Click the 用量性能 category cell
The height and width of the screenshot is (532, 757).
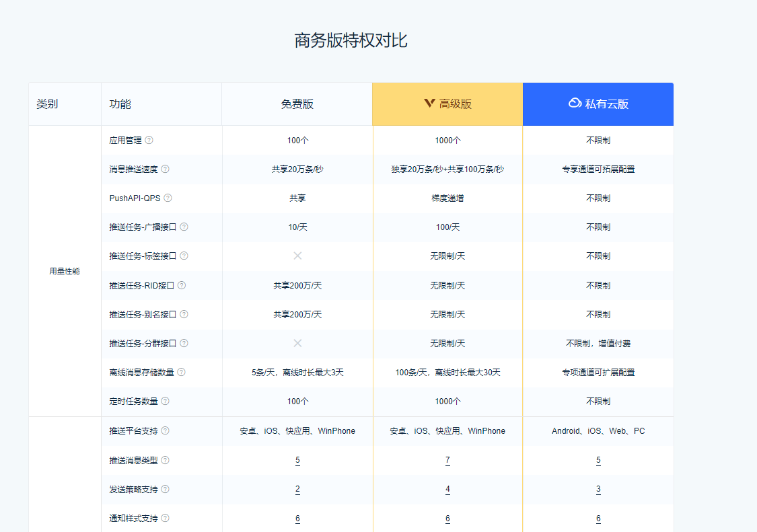point(65,271)
